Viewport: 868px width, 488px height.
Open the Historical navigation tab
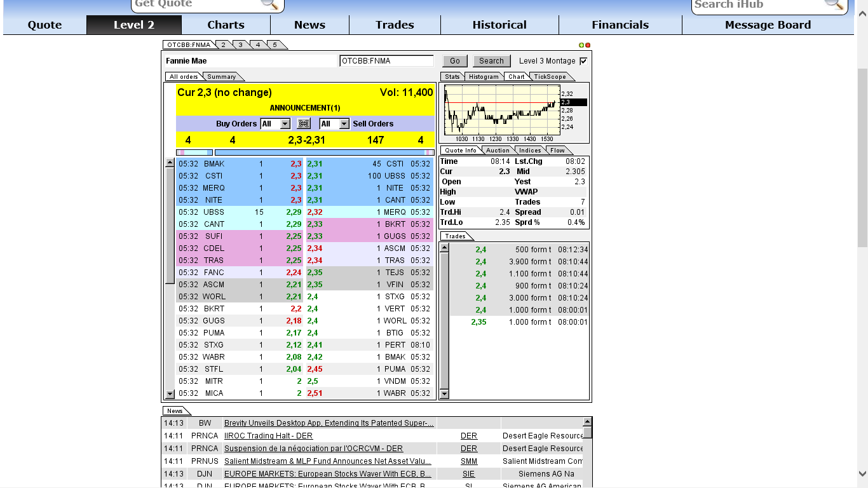[499, 25]
